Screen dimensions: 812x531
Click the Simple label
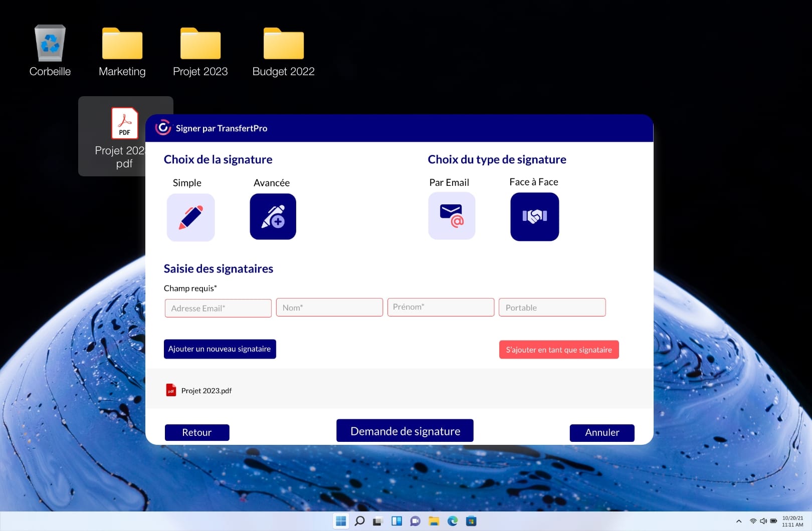(187, 183)
